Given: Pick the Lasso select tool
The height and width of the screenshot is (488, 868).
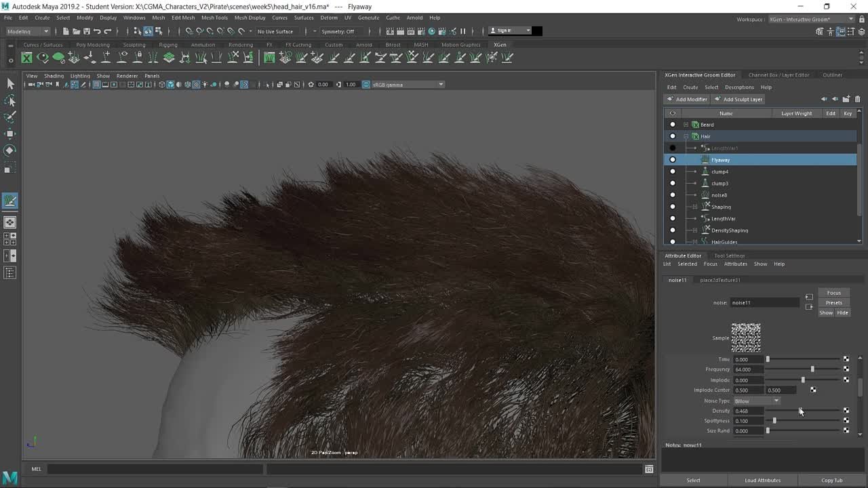Looking at the screenshot, I should click(10, 101).
